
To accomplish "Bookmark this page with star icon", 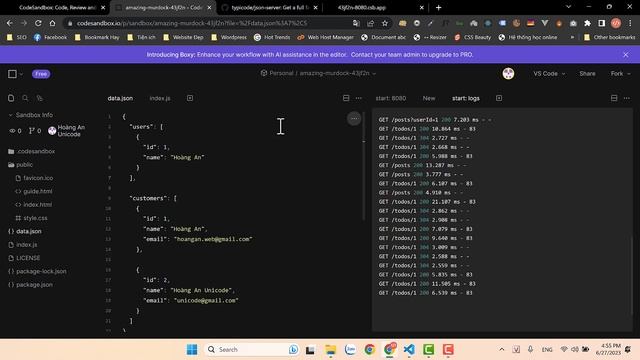I will coord(384,23).
